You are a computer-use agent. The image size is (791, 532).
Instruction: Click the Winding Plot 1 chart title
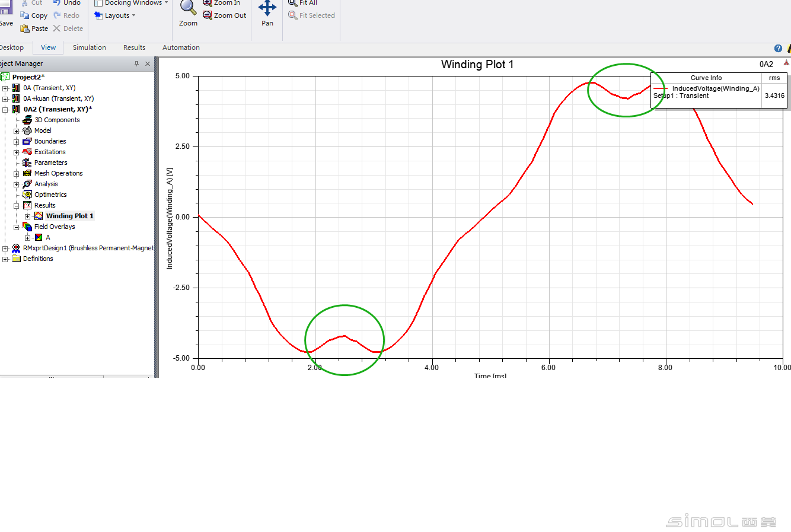477,64
